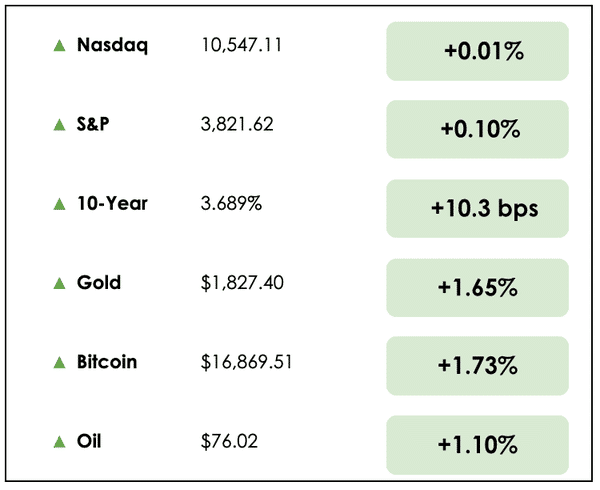Click the green triangle next to 10-Year
Image resolution: width=600 pixels, height=490 pixels.
click(59, 204)
